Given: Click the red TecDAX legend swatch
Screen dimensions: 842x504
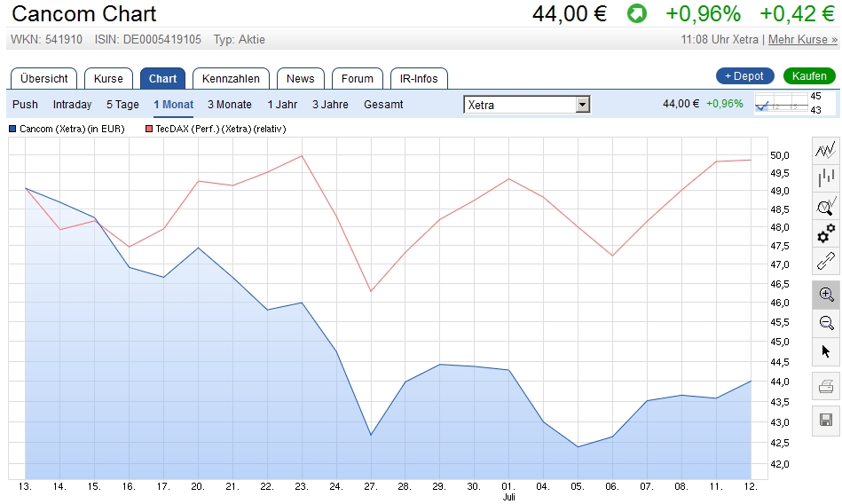Looking at the screenshot, I should [149, 129].
